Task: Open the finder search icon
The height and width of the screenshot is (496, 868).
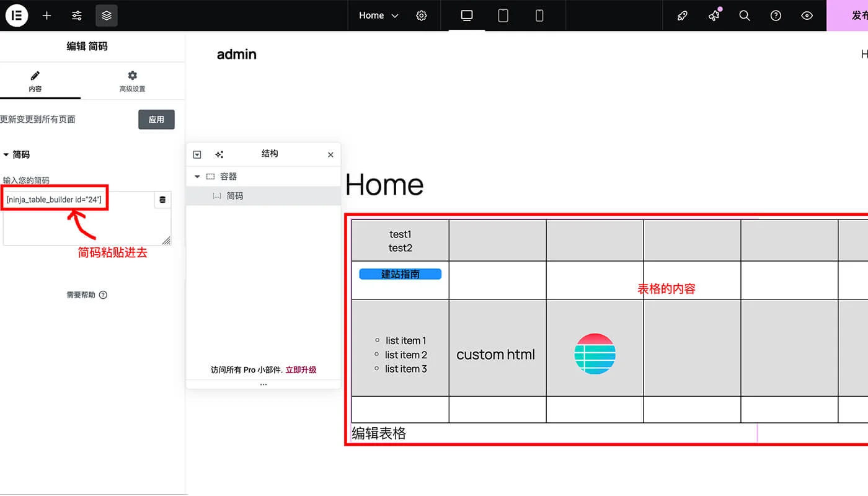Action: coord(745,15)
